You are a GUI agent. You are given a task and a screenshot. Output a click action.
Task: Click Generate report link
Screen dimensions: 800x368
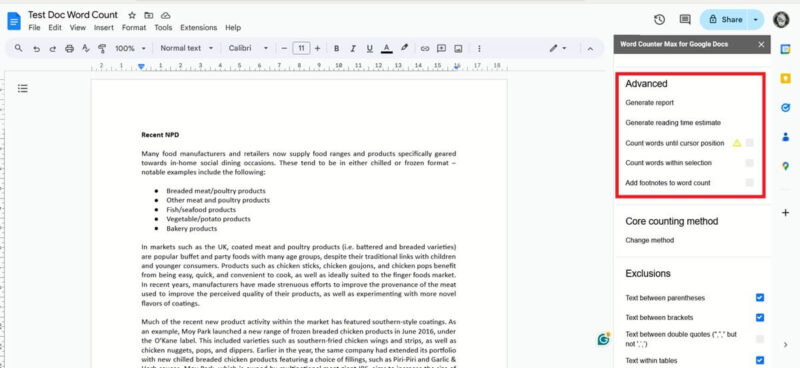point(649,103)
